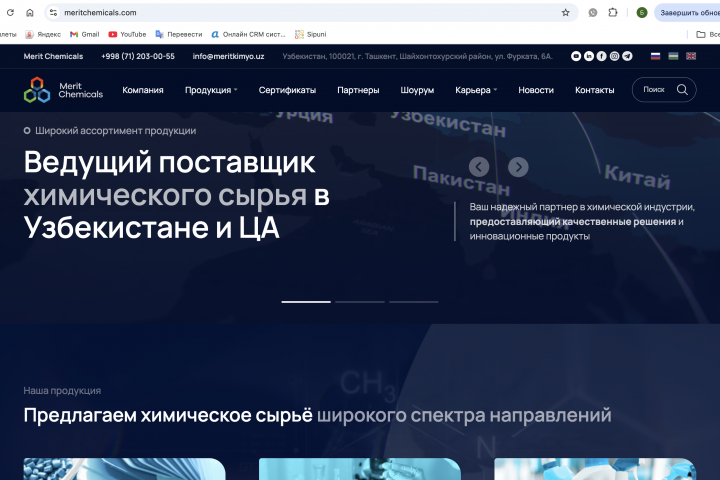This screenshot has width=720, height=480.
Task: Open the Шоурум menu item
Action: pos(417,90)
